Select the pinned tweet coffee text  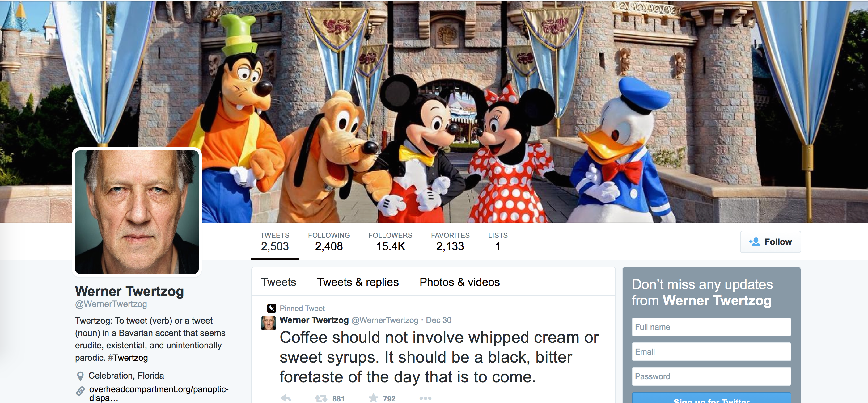(x=439, y=357)
